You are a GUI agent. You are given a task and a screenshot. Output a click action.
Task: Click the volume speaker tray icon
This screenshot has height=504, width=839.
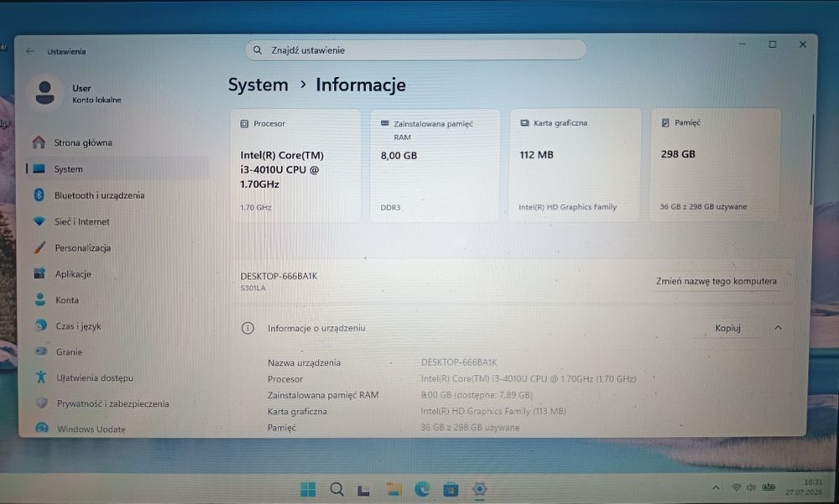pyautogui.click(x=751, y=487)
